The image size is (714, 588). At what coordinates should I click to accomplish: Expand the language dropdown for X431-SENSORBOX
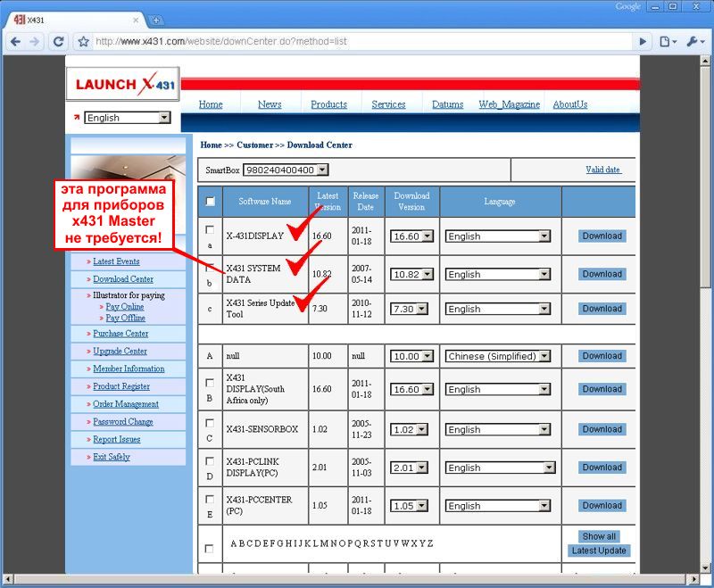[498, 429]
